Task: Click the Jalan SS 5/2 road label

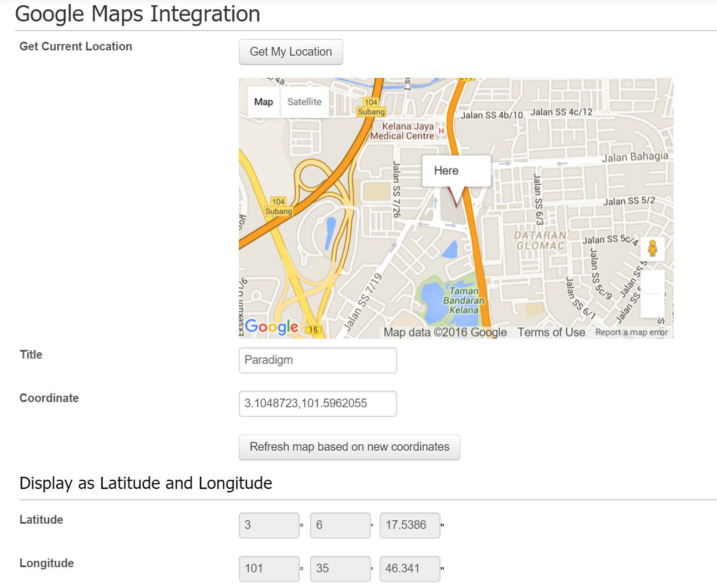Action: pyautogui.click(x=629, y=201)
